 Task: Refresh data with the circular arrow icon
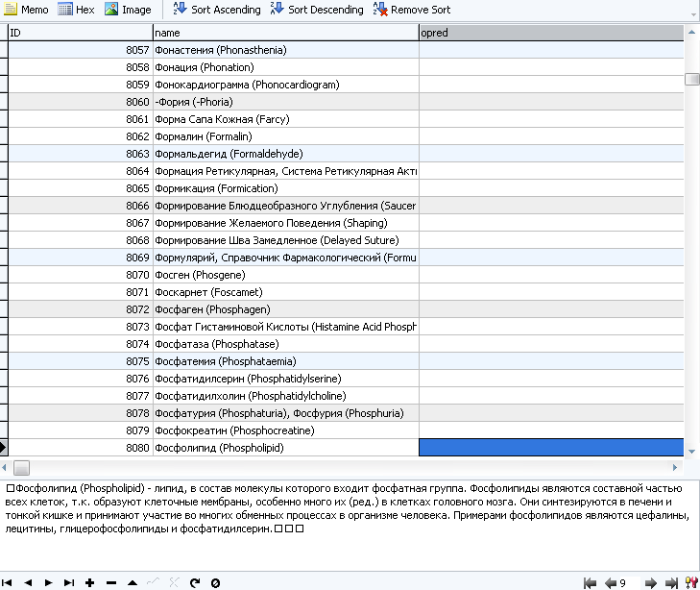tap(195, 582)
